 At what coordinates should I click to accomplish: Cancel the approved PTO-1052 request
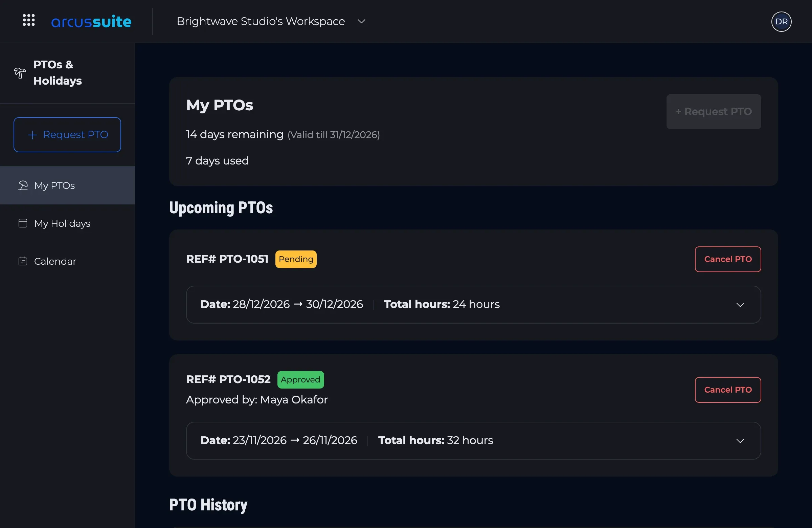(x=728, y=390)
